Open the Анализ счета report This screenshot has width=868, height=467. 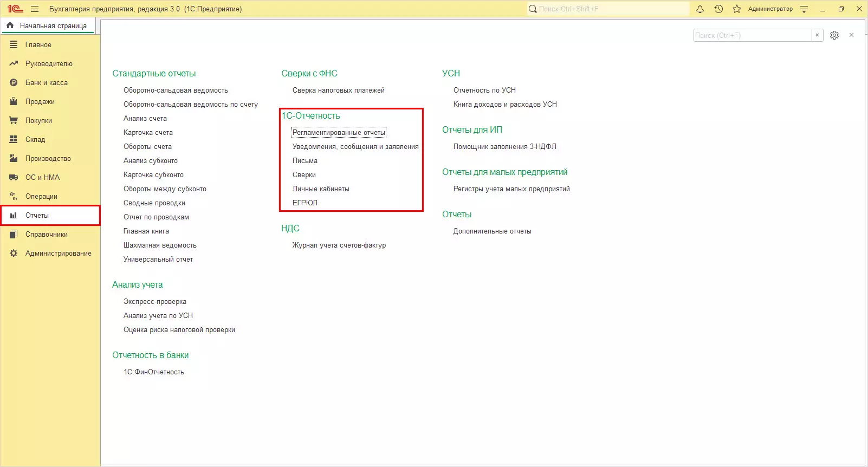tap(145, 119)
